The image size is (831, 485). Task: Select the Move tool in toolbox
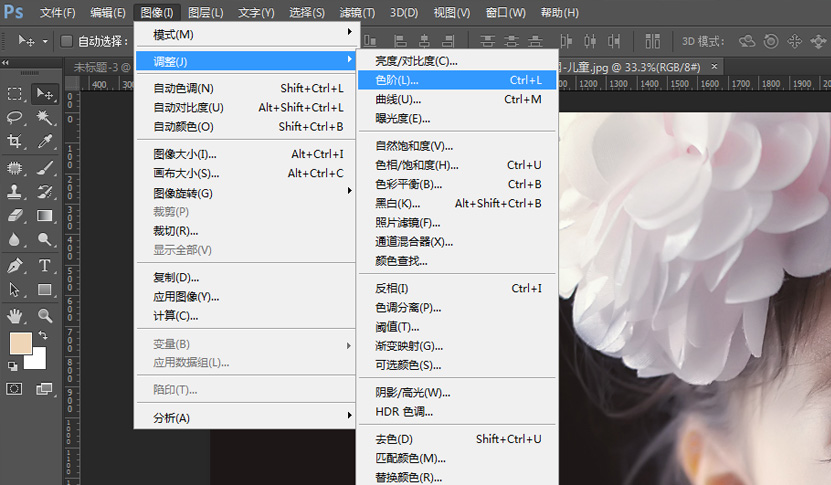[45, 94]
